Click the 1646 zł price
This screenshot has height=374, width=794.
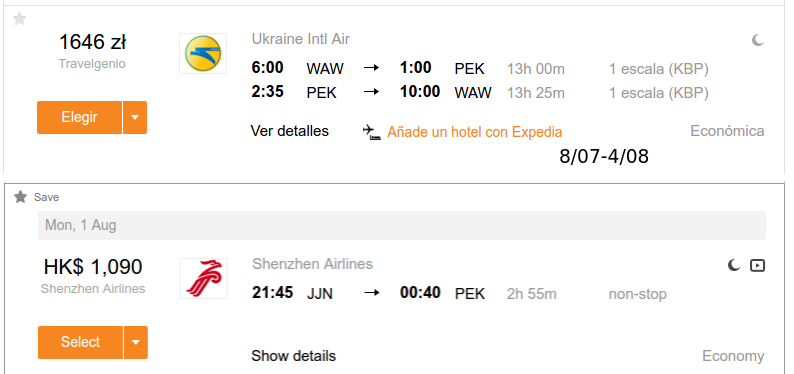point(92,42)
